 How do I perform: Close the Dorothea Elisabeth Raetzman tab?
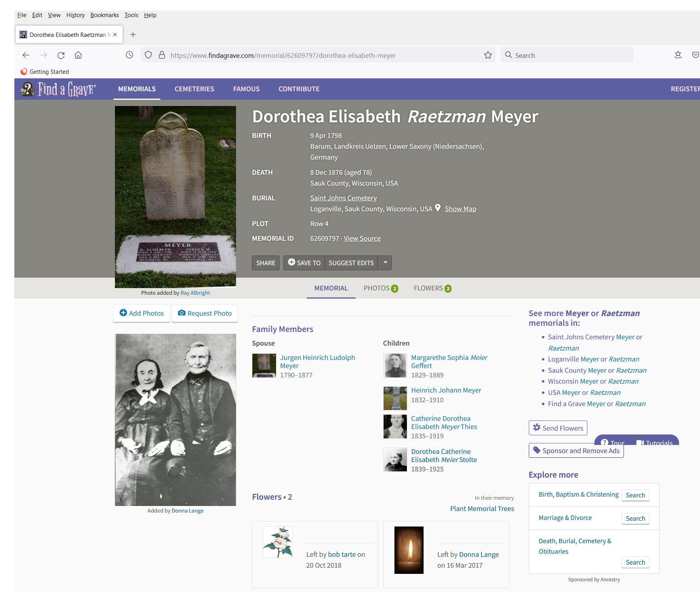tap(115, 35)
